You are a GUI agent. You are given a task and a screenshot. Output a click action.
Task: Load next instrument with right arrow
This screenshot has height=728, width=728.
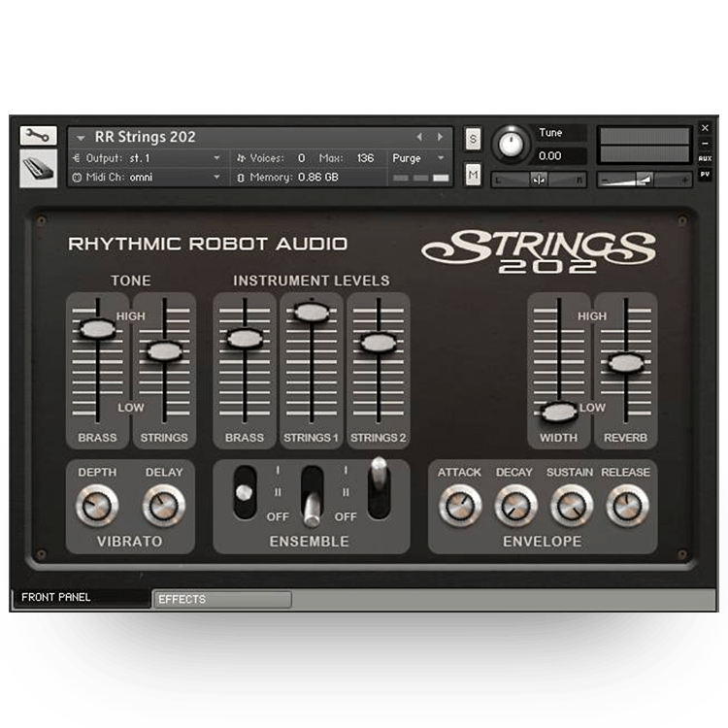pos(440,137)
